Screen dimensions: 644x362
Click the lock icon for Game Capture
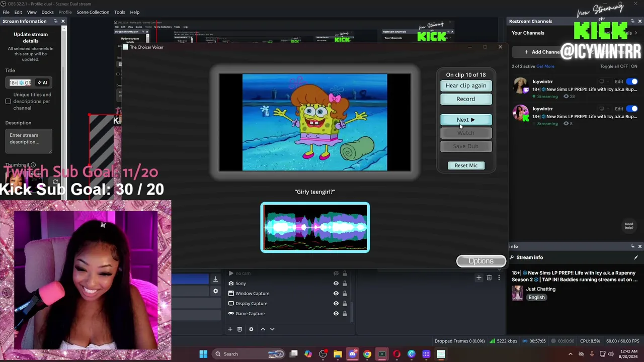(345, 313)
